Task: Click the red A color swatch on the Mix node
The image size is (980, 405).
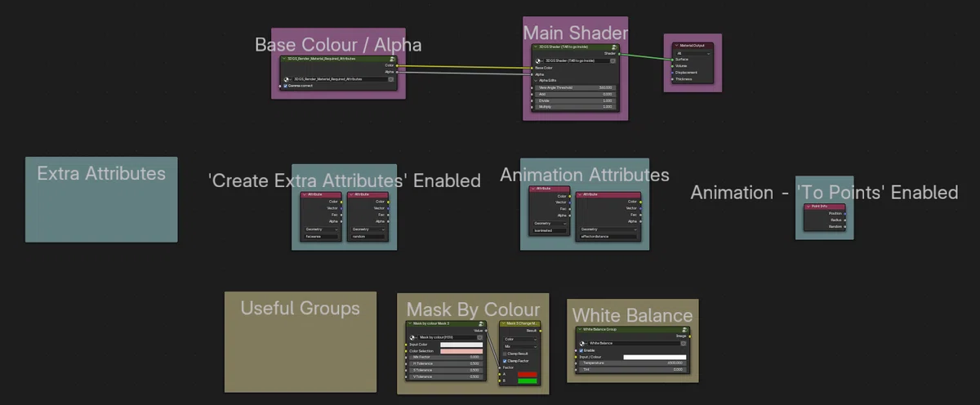Action: (x=528, y=374)
